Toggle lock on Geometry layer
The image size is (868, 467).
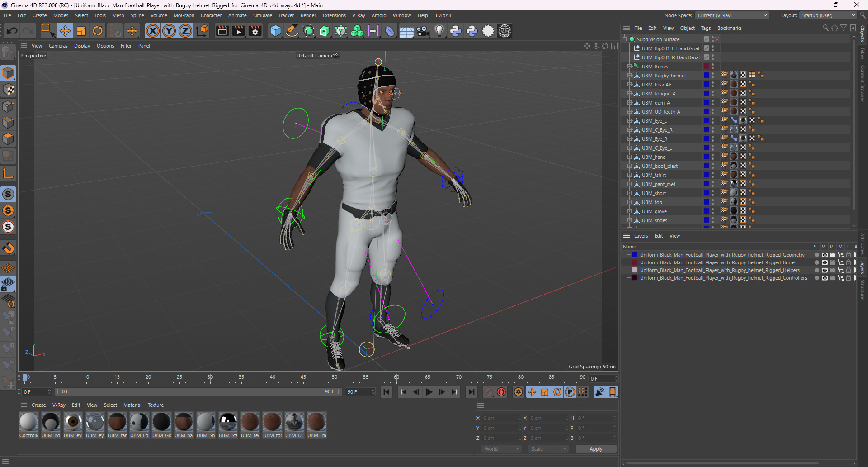pos(849,255)
